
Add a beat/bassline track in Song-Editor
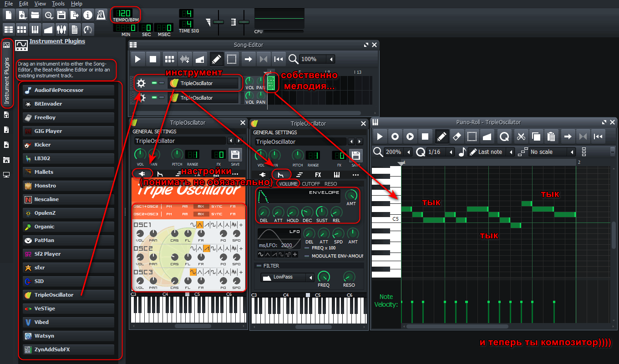pyautogui.click(x=170, y=59)
